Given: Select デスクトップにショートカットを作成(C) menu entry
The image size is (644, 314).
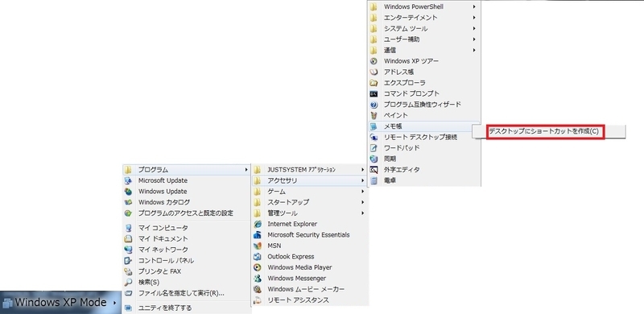Looking at the screenshot, I should coord(549,132).
